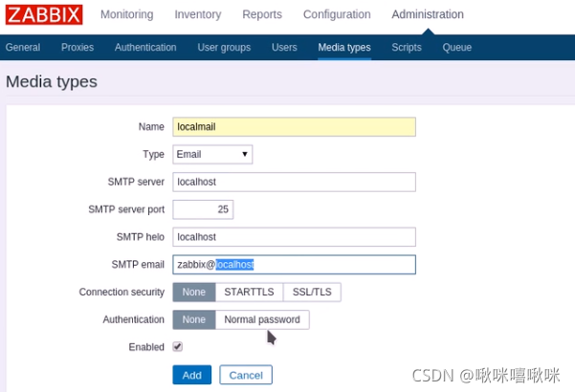The width and height of the screenshot is (575, 392).
Task: Choose Normal password authentication
Action: (262, 319)
